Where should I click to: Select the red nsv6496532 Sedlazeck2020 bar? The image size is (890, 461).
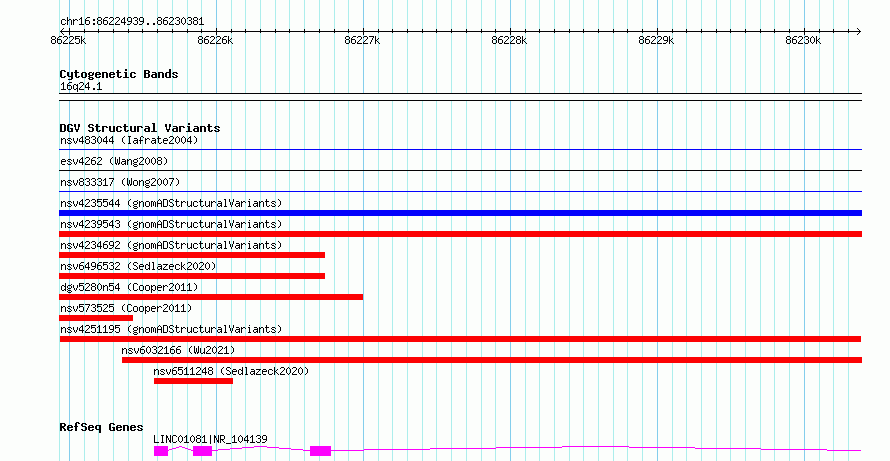(192, 276)
